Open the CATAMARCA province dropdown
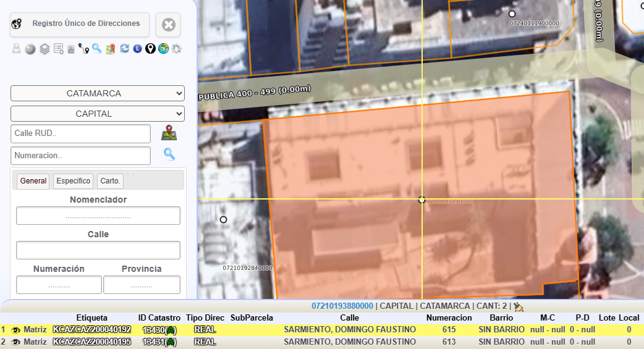This screenshot has height=349, width=644. tap(97, 93)
